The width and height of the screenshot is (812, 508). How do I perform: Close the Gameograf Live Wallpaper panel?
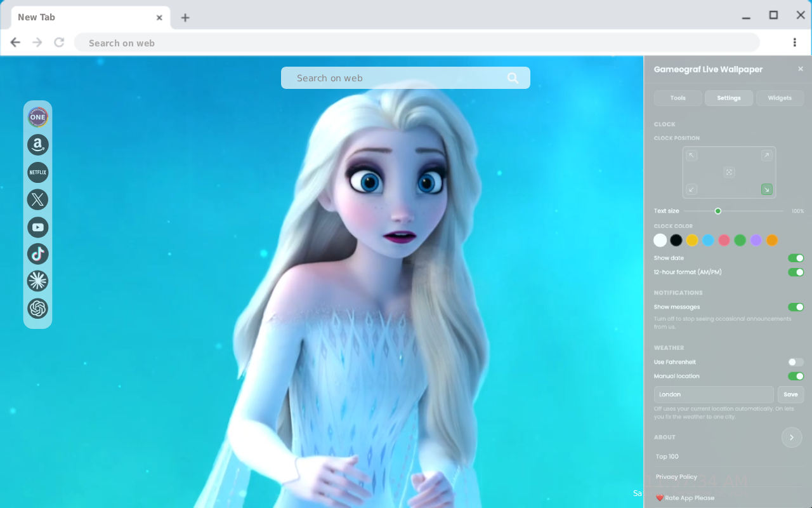click(801, 69)
